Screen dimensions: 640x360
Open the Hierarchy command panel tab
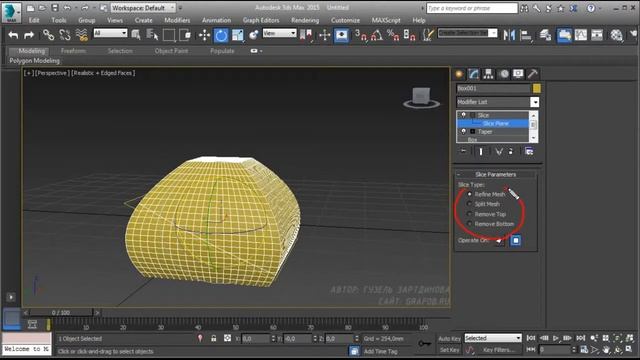488,74
